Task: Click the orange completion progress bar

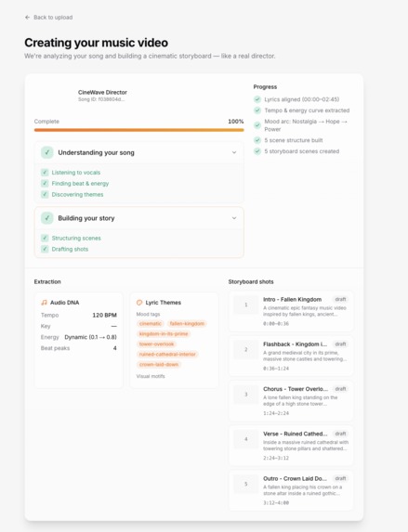Action: 139,130
